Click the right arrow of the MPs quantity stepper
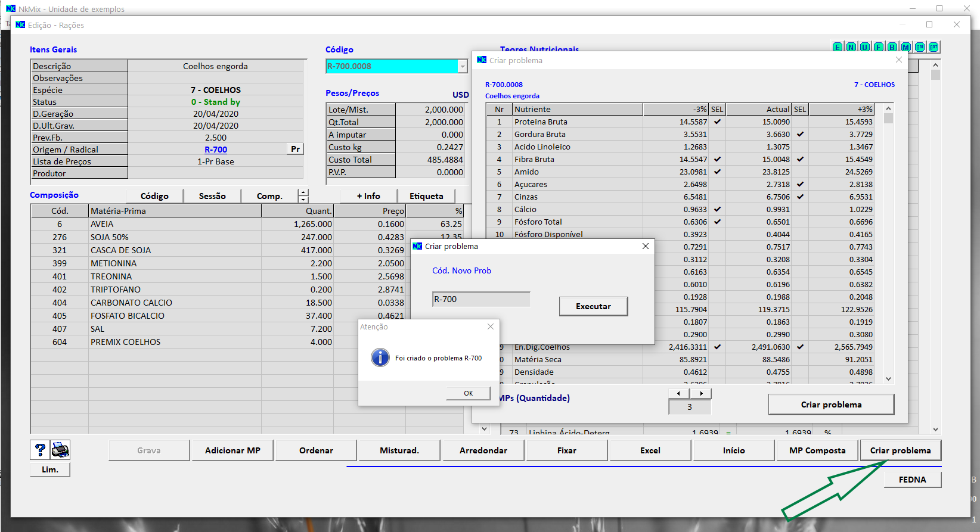This screenshot has height=532, width=980. click(701, 393)
